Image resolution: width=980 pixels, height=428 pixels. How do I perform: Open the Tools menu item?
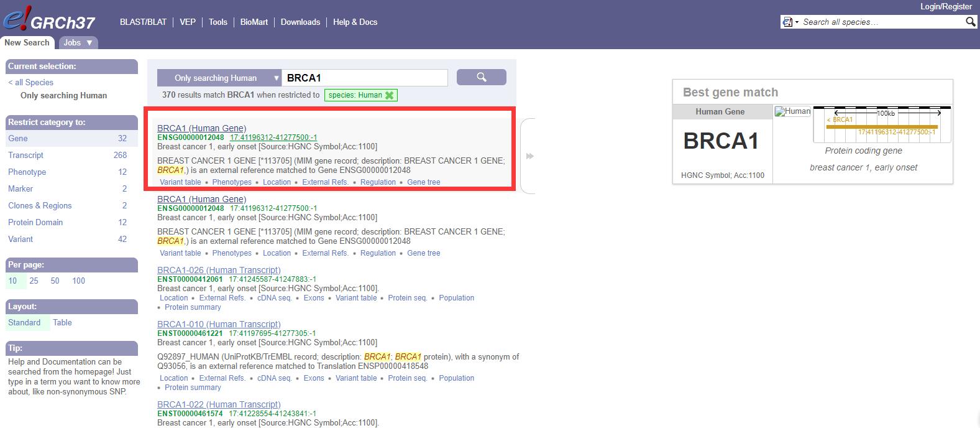218,22
